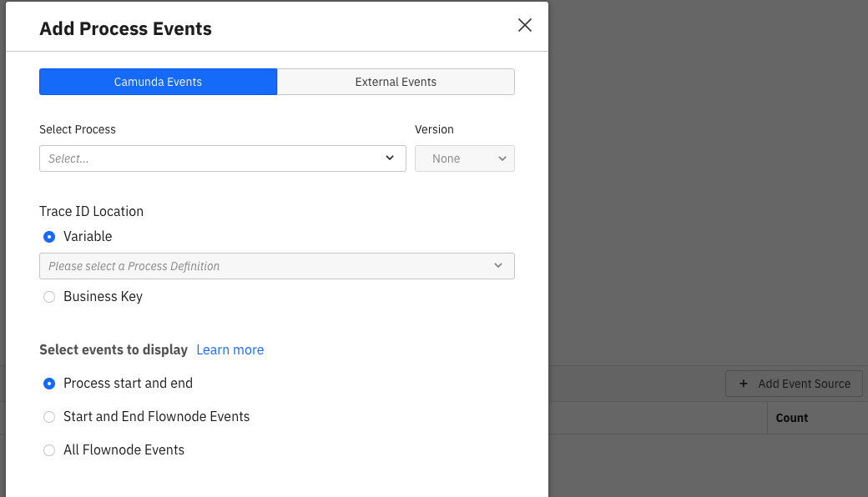Click the Count column header
The image size is (868, 497).
click(791, 418)
